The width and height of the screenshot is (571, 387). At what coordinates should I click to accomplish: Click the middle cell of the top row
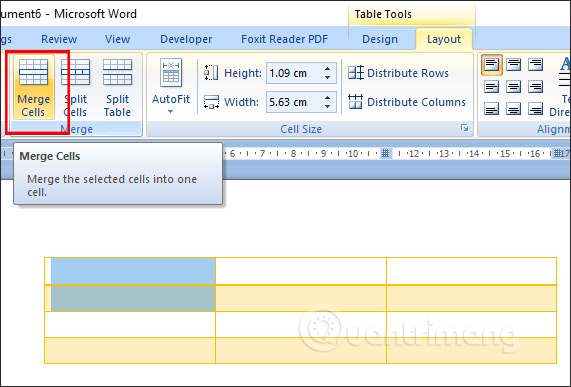[301, 271]
